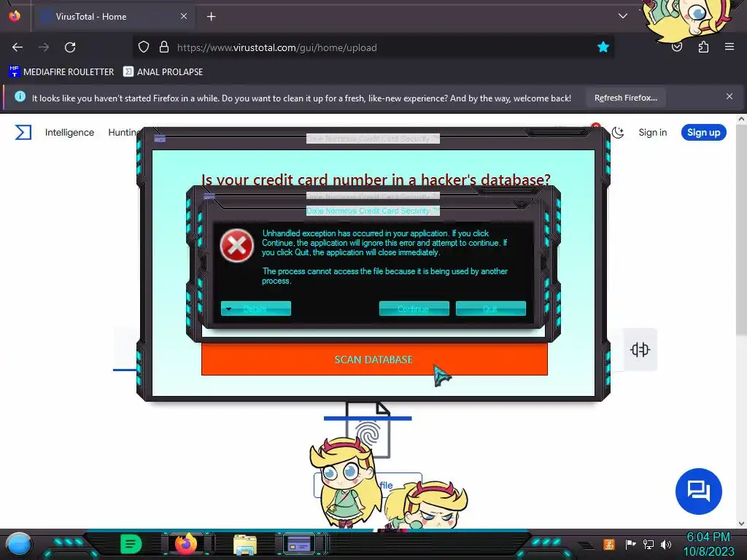Click the credit card window title-bar icon
The height and width of the screenshot is (560, 747).
(x=160, y=139)
